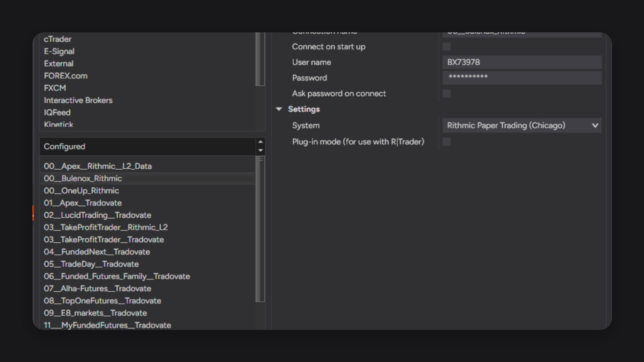Select IQFeed provider
644x362 pixels.
click(57, 113)
